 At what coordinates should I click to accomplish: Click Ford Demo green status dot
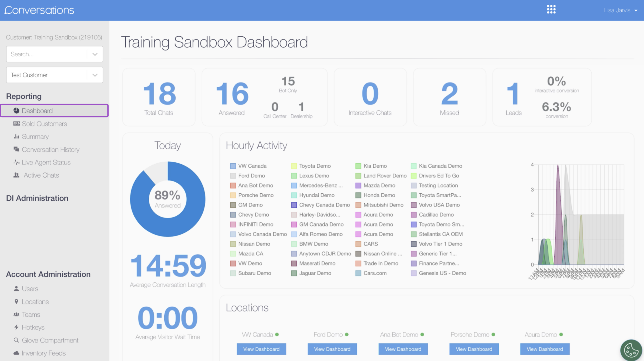347,335
